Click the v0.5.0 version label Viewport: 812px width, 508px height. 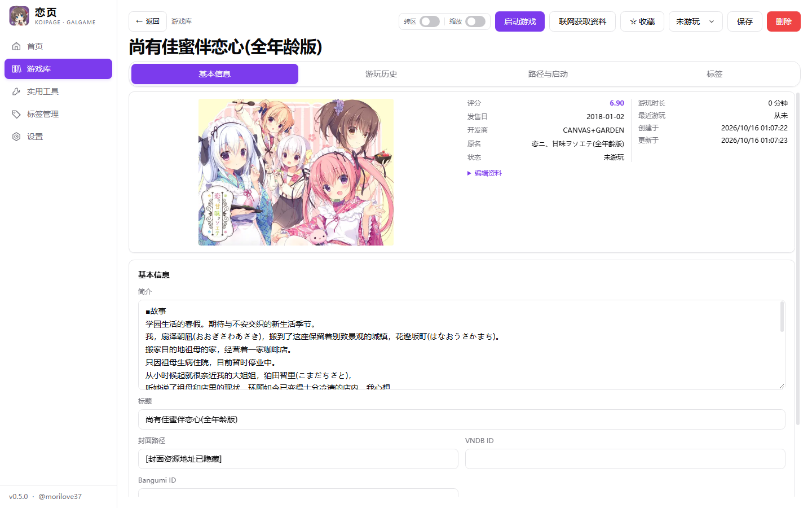coord(19,497)
